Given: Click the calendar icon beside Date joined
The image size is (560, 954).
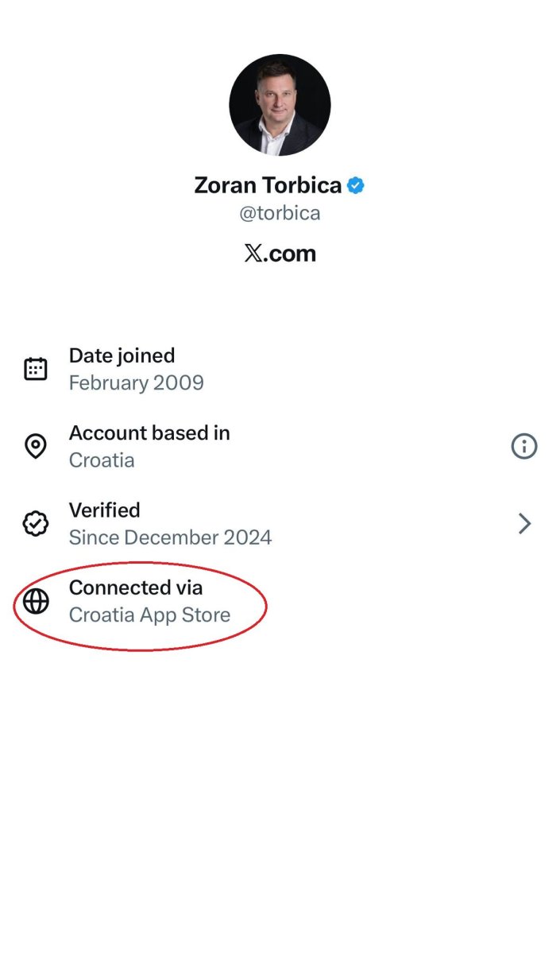Looking at the screenshot, I should click(x=36, y=369).
